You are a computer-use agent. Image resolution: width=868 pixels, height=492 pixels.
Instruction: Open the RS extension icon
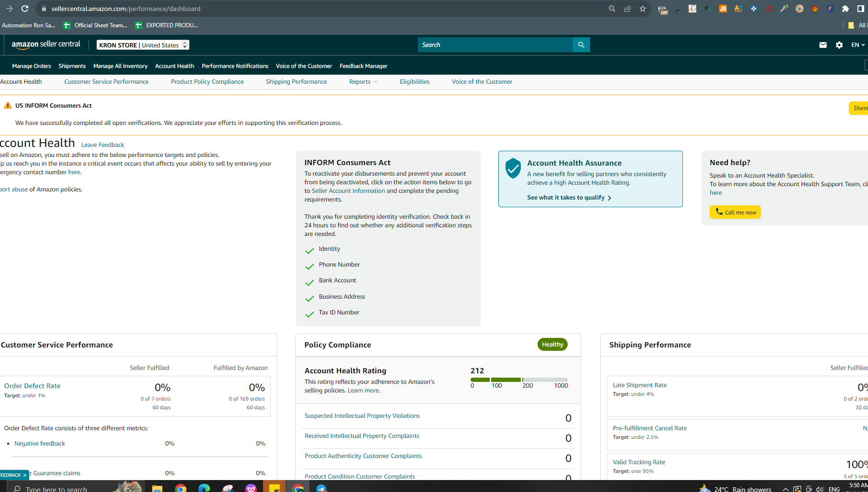tap(707, 9)
